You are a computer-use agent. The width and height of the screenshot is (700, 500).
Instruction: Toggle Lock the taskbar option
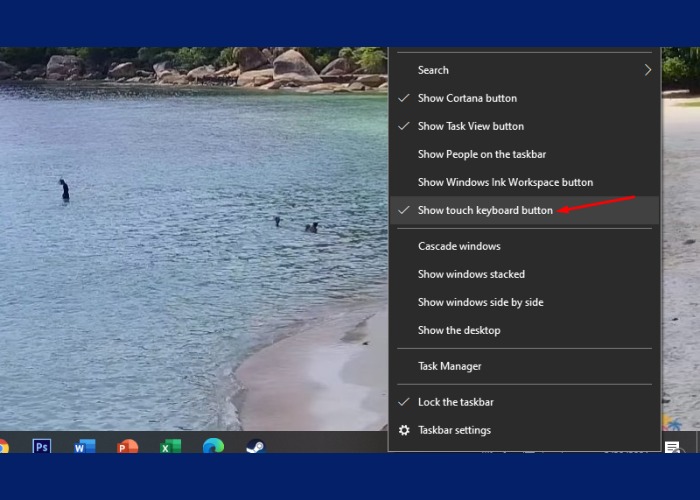[455, 402]
